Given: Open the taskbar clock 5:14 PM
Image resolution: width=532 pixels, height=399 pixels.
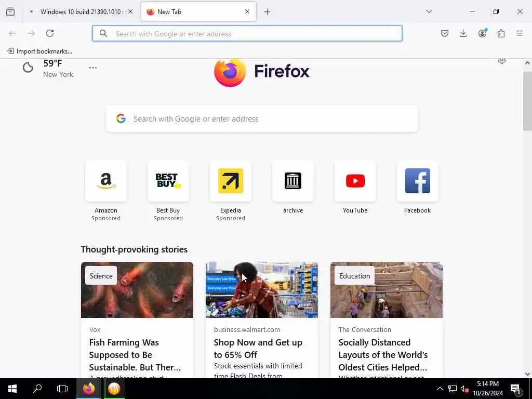Looking at the screenshot, I should 488,389.
